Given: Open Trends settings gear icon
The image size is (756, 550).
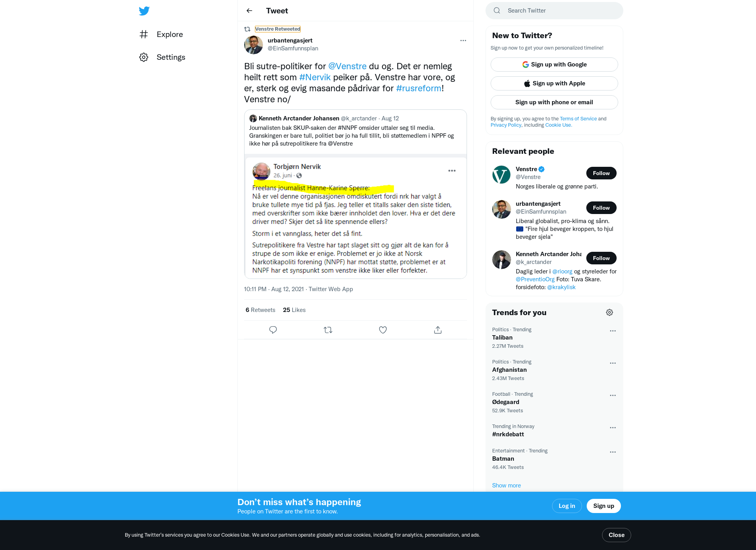Looking at the screenshot, I should pyautogui.click(x=610, y=312).
